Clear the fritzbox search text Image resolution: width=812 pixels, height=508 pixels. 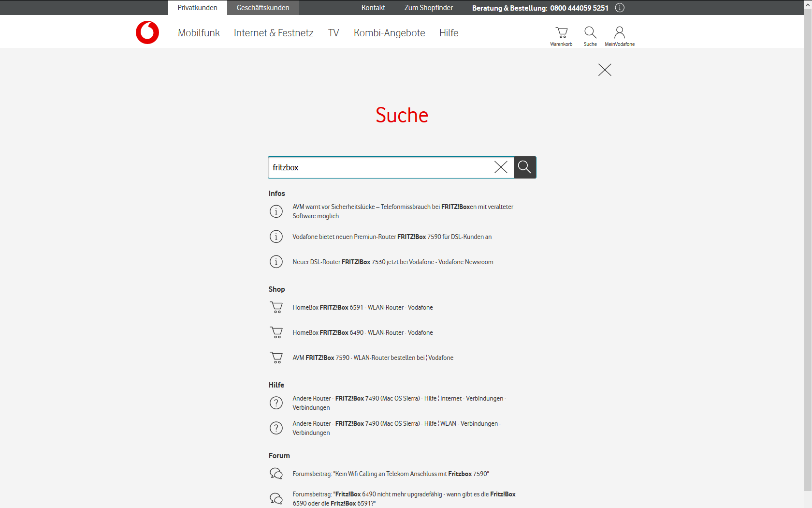coord(501,167)
